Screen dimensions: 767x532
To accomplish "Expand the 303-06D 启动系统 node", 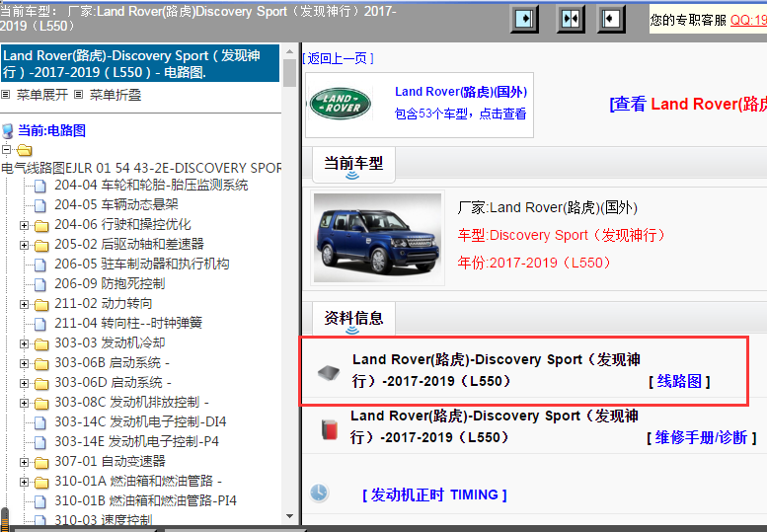I will coord(24,383).
